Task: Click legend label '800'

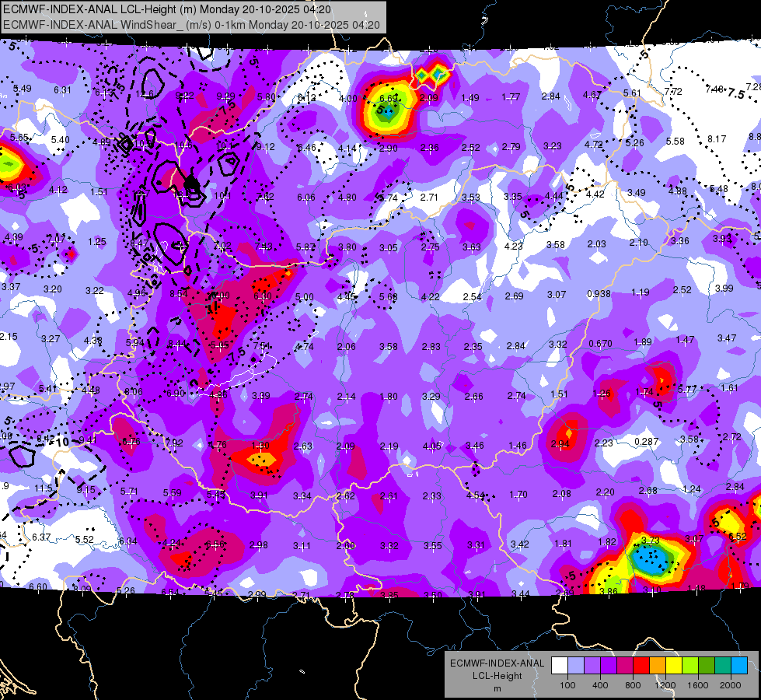Action: click(x=633, y=685)
